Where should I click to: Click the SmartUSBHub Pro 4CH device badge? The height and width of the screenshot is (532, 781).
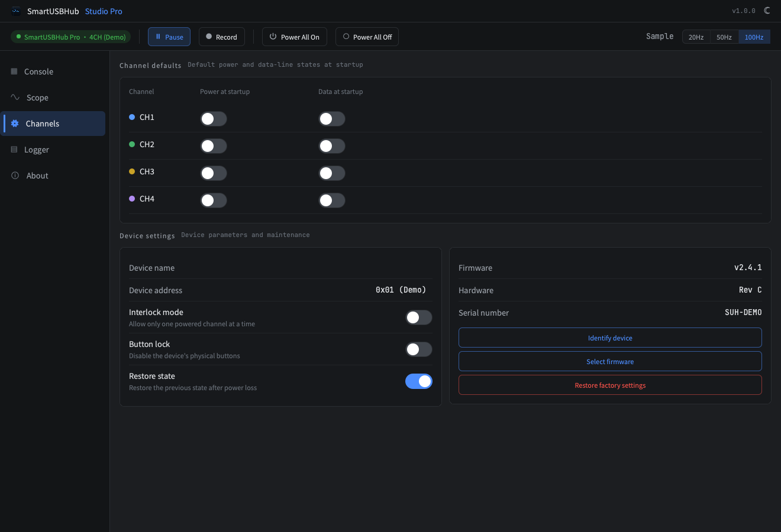pyautogui.click(x=70, y=37)
